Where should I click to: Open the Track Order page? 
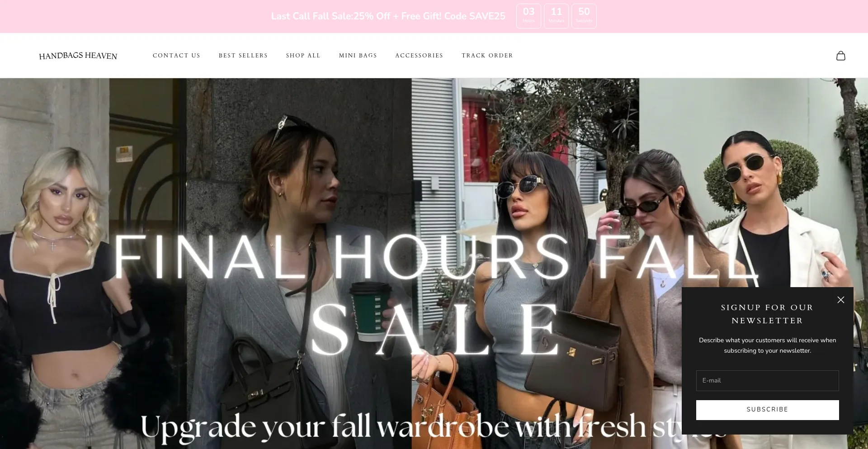(x=487, y=56)
